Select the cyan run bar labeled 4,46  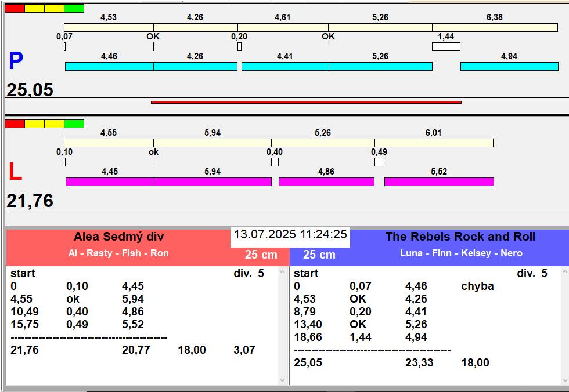[x=109, y=66]
